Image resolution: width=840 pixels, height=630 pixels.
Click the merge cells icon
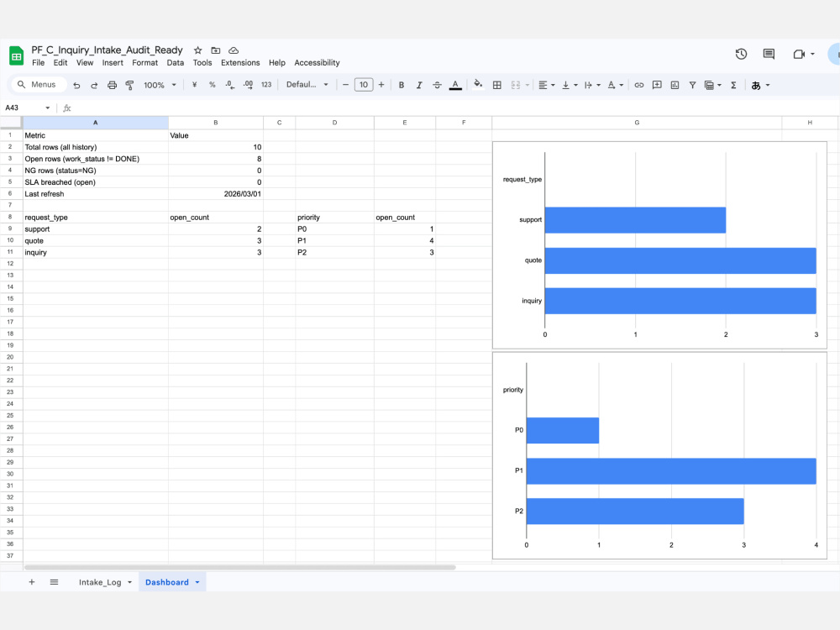pyautogui.click(x=516, y=85)
